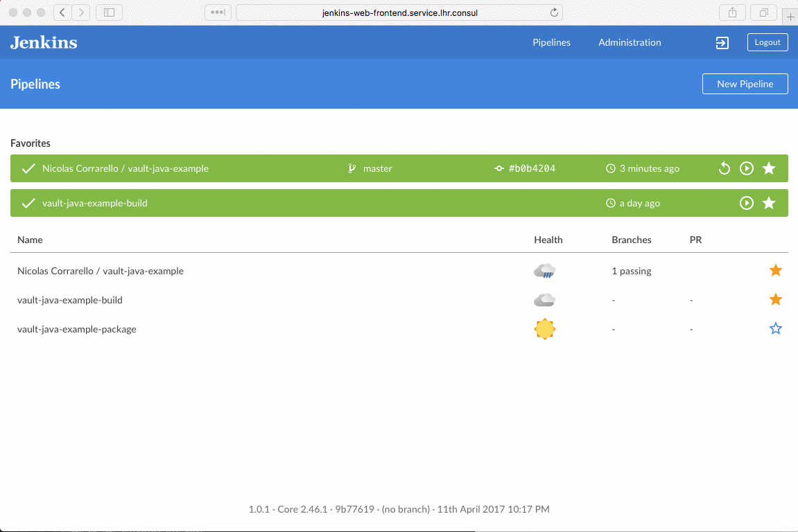Open vault-java-example-package in the pipeline list
The width and height of the screenshot is (798, 532).
[x=77, y=329]
